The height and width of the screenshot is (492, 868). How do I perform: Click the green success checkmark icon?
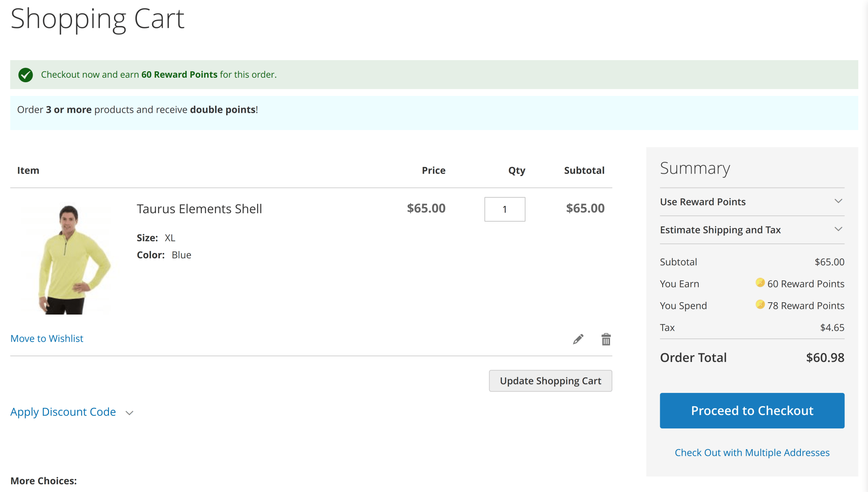coord(26,75)
